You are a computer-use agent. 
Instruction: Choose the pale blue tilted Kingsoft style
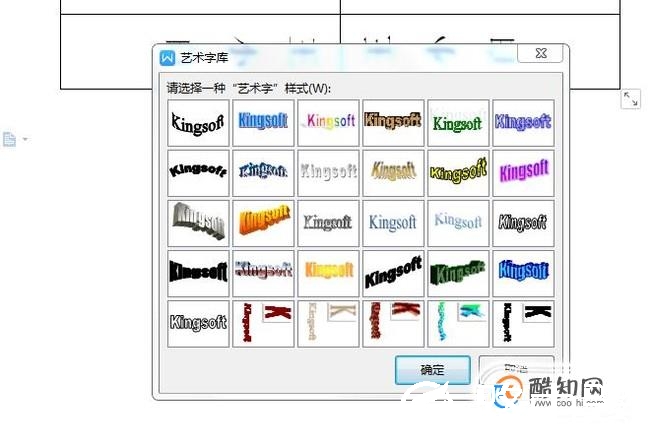coord(458,224)
